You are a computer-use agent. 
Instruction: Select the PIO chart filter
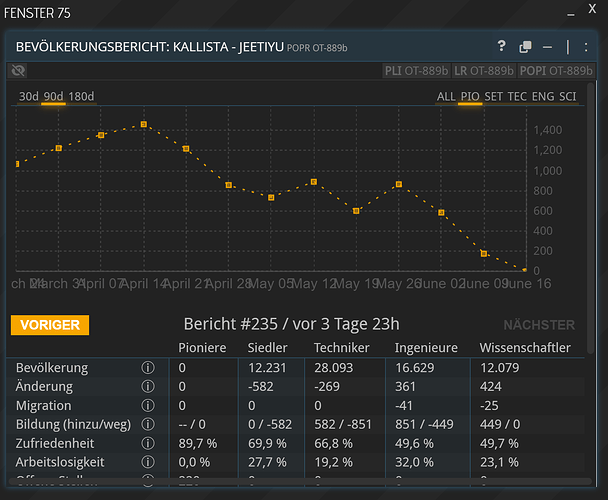point(470,96)
